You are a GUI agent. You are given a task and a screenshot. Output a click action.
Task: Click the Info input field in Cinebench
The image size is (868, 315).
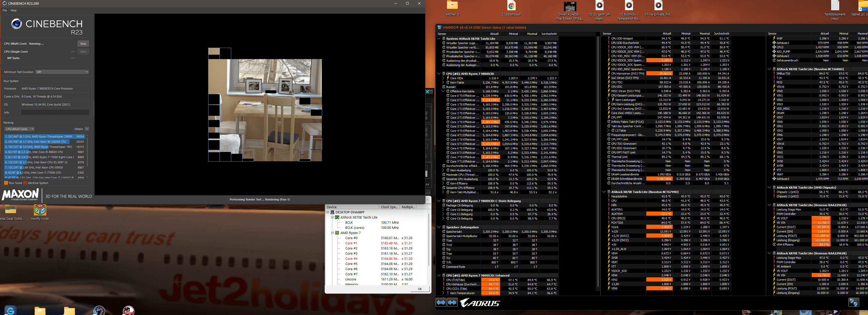point(55,112)
